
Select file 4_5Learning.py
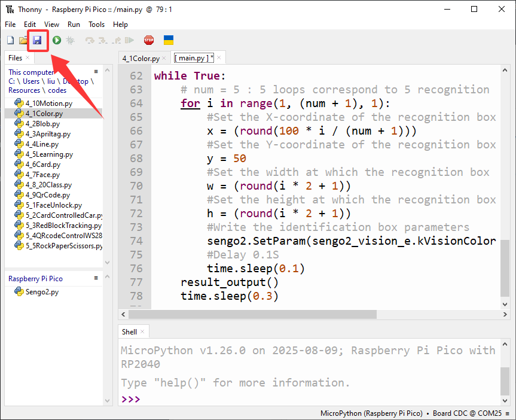coord(50,154)
